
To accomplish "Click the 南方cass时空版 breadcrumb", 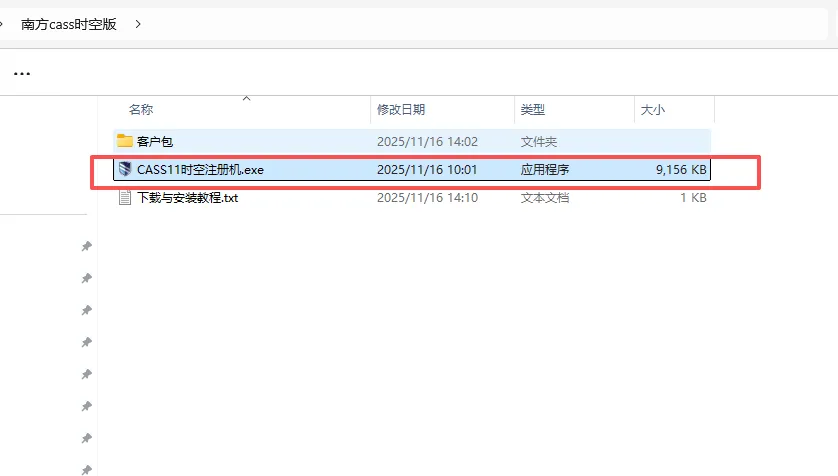I will pyautogui.click(x=68, y=24).
